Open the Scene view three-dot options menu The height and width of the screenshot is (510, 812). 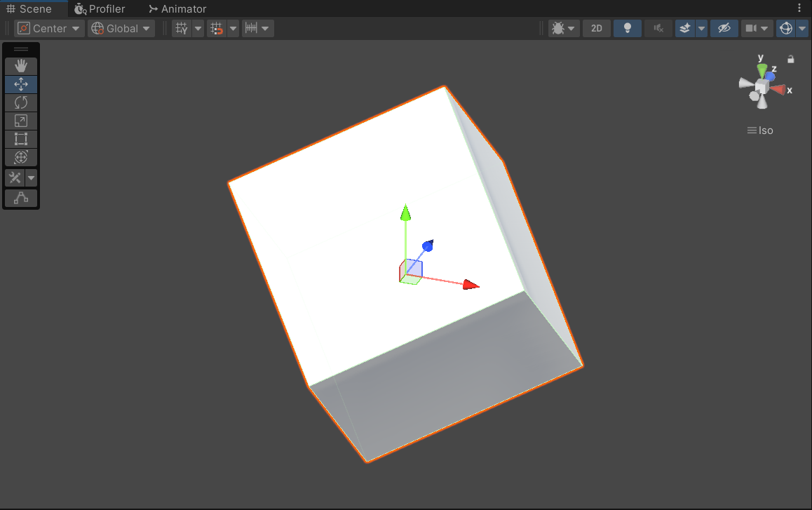(x=799, y=8)
